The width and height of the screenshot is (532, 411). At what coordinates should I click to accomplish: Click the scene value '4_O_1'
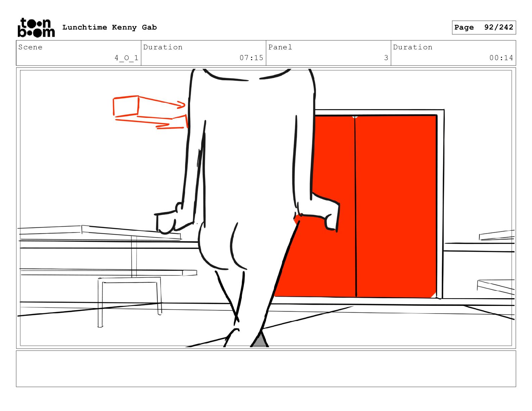coord(126,58)
